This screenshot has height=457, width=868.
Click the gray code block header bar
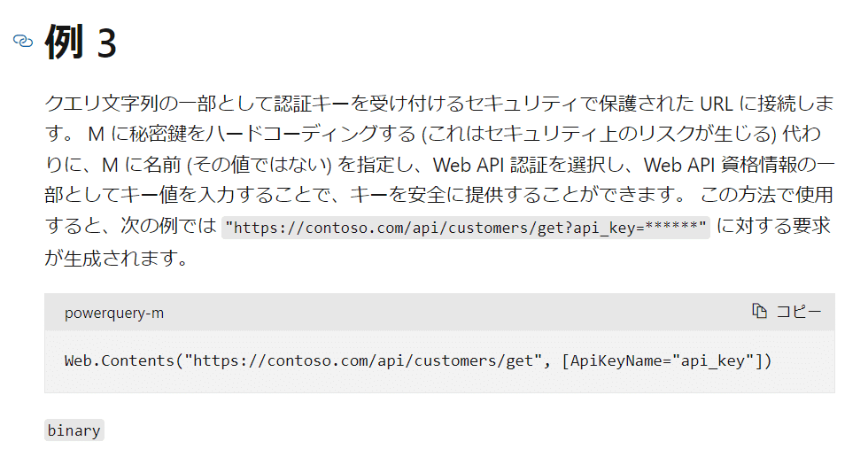click(439, 312)
